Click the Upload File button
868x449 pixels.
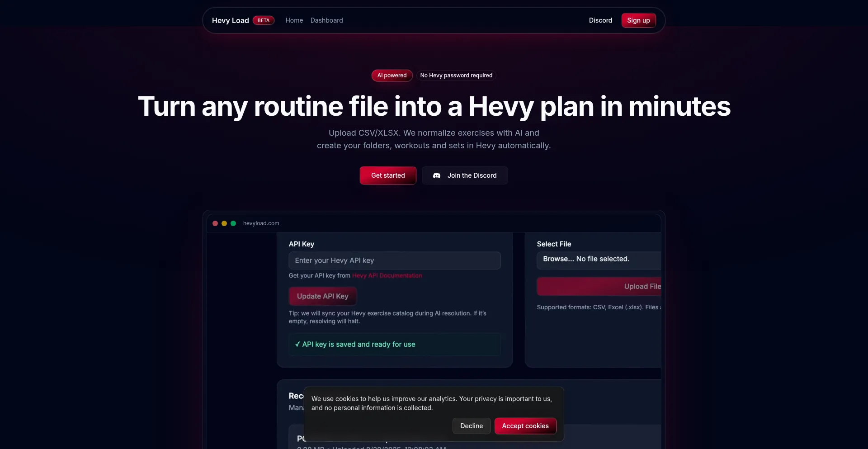599,286
